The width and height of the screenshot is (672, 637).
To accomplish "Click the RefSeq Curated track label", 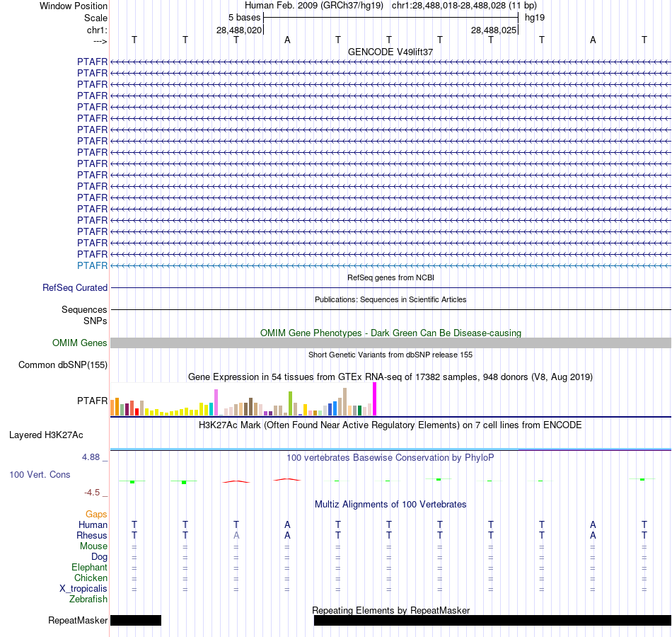I will tap(74, 288).
